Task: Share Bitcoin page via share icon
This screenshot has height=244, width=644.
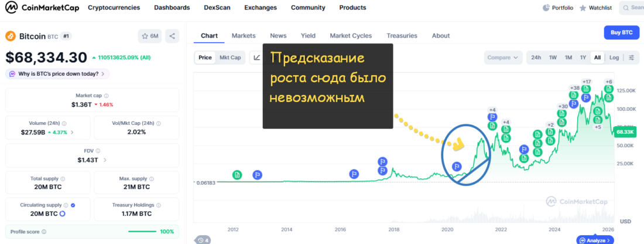Action: [172, 36]
